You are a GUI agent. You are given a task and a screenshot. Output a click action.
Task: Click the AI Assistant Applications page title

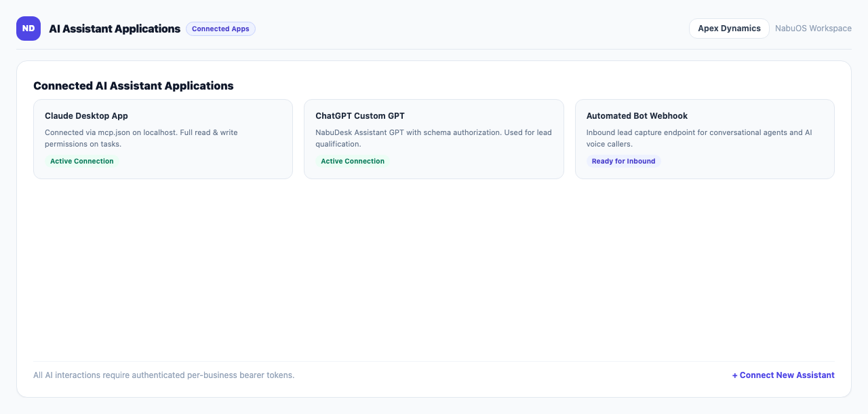[115, 29]
